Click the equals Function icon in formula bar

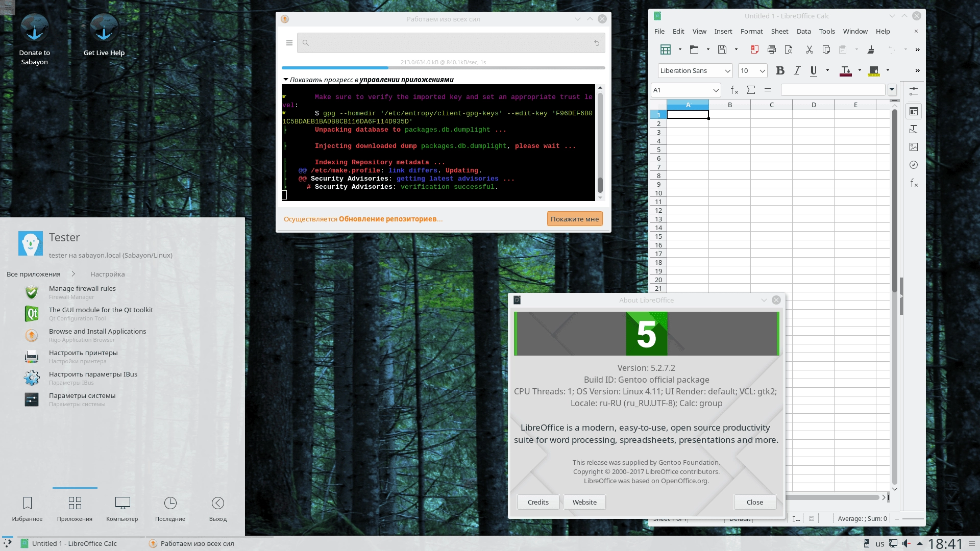[767, 90]
